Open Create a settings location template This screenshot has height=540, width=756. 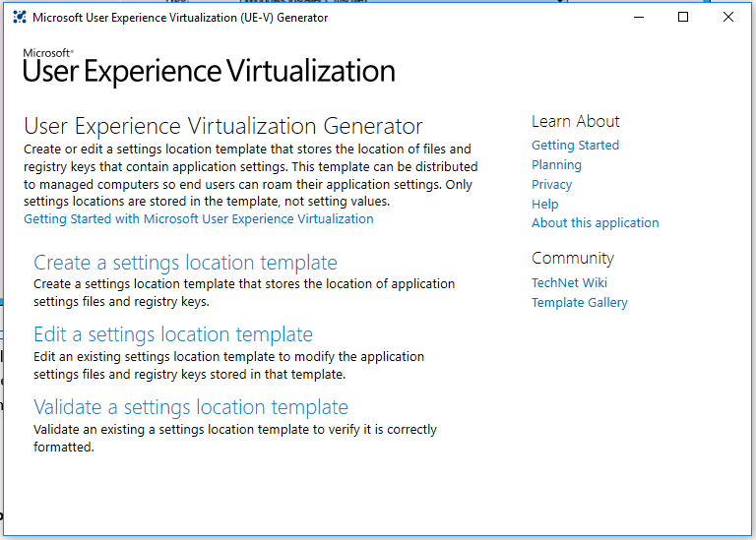[x=185, y=263]
